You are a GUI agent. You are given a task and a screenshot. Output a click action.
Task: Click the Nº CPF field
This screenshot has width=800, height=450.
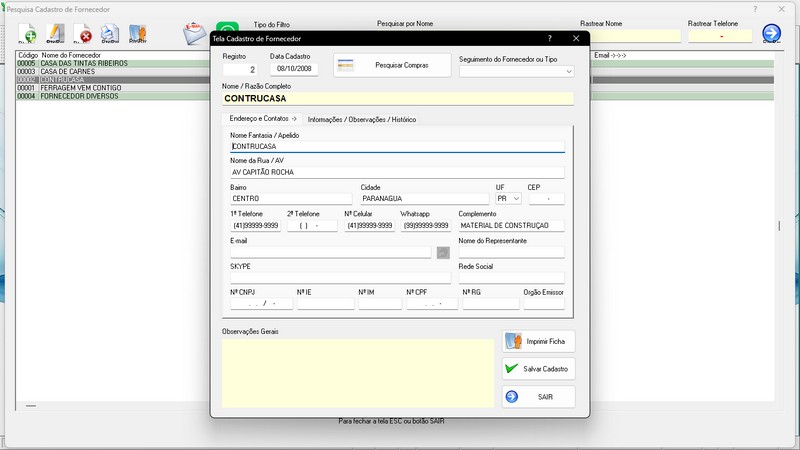[432, 304]
